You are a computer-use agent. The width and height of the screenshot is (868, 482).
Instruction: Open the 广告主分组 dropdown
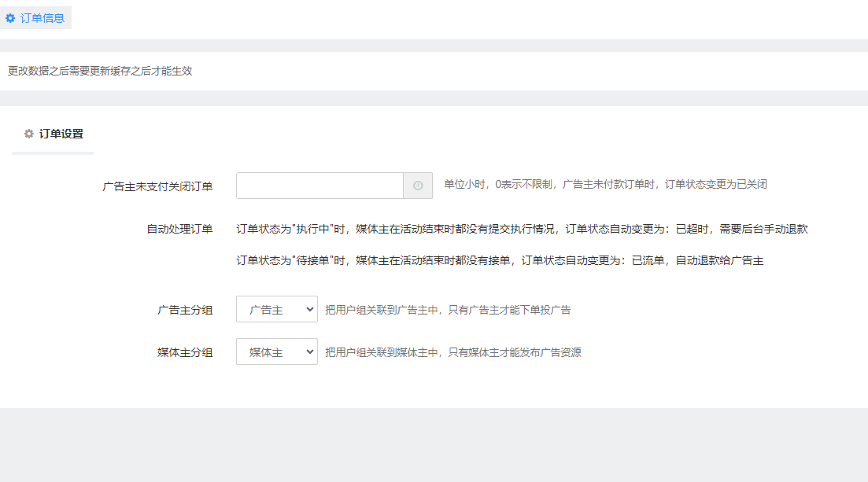pyautogui.click(x=277, y=309)
